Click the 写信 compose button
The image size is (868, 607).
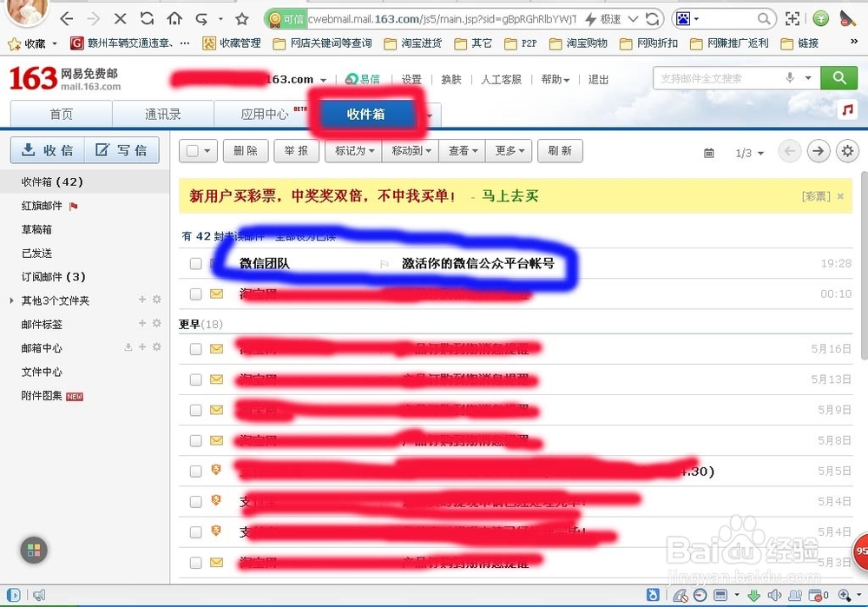click(x=122, y=150)
